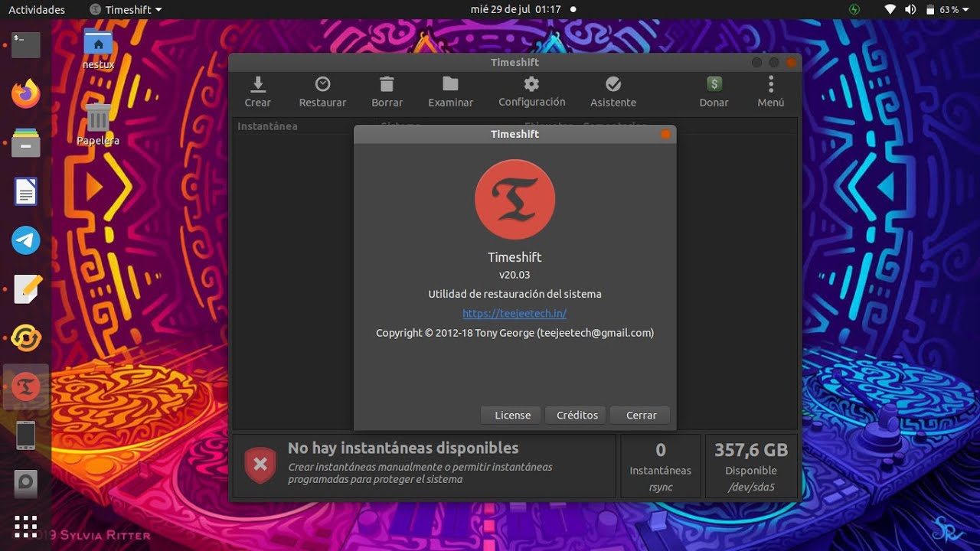980x551 pixels.
Task: Open Configuración gear in Timeshift toolbar
Action: [x=531, y=83]
